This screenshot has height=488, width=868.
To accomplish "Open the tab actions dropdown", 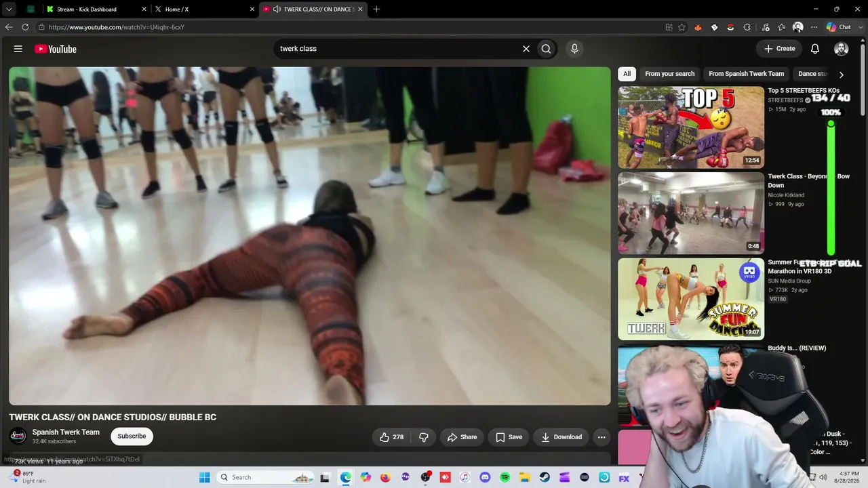I will (x=9, y=9).
